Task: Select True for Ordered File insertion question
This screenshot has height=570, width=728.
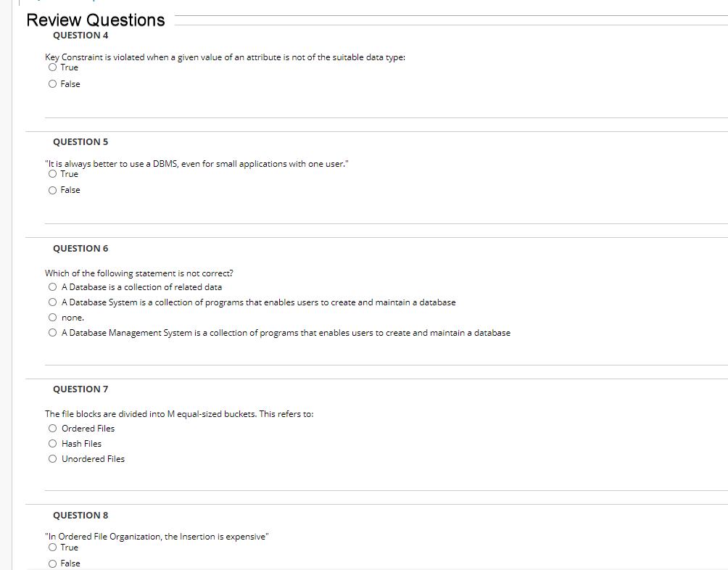Action: pyautogui.click(x=52, y=548)
